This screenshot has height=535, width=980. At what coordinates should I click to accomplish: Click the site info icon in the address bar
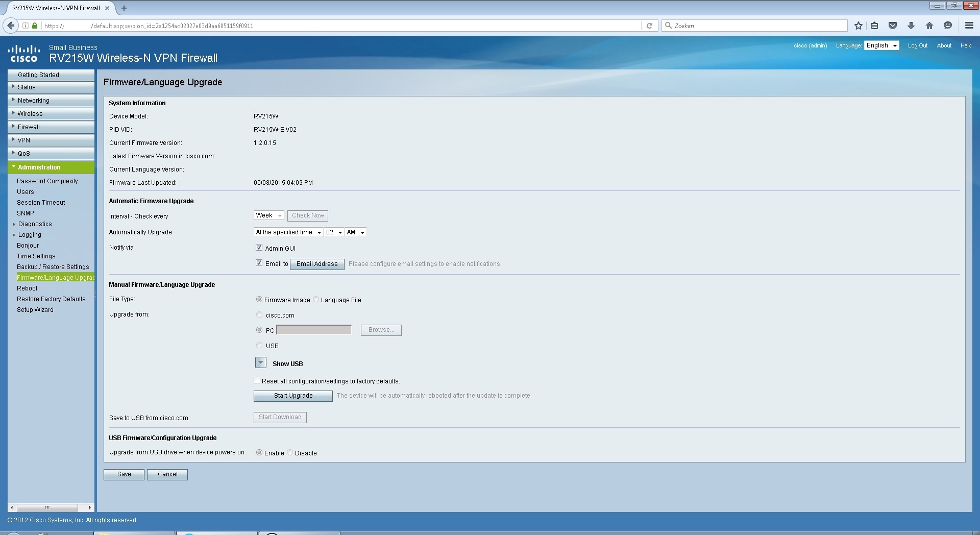(25, 26)
